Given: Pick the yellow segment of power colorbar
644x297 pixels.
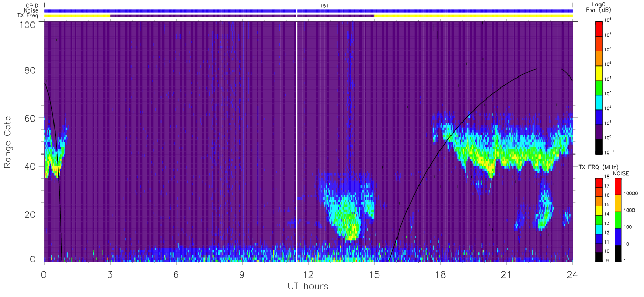Looking at the screenshot, I should click(x=599, y=72).
